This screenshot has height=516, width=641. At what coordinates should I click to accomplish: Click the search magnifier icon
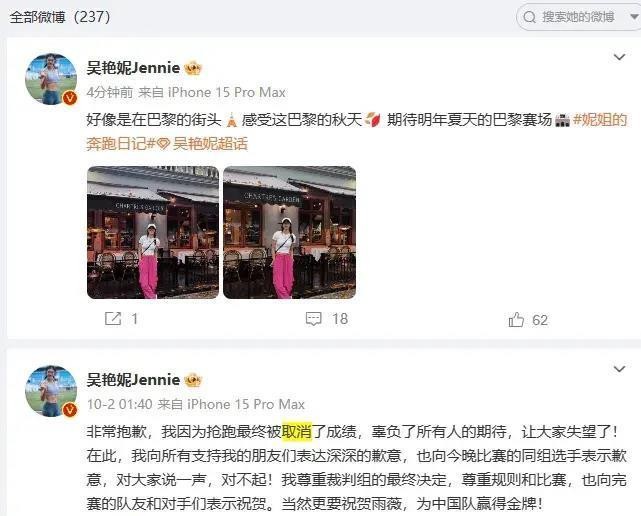pyautogui.click(x=529, y=17)
